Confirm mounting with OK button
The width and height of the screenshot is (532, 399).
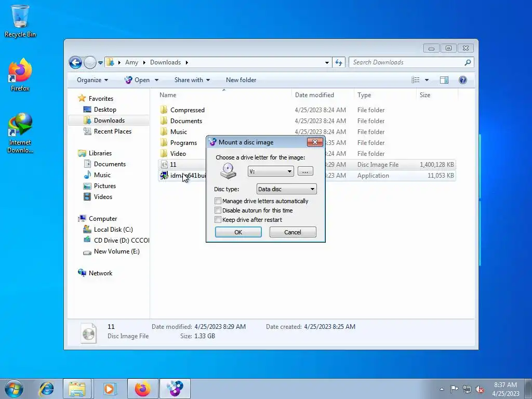[238, 232]
